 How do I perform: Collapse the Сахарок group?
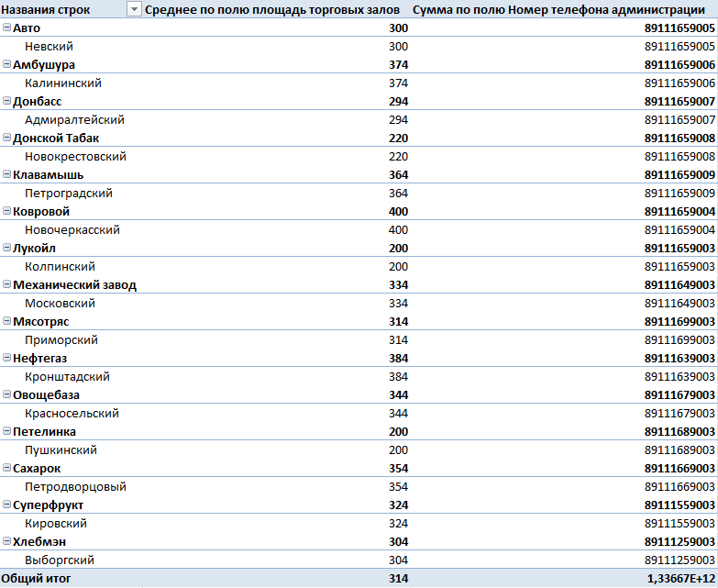(x=6, y=467)
